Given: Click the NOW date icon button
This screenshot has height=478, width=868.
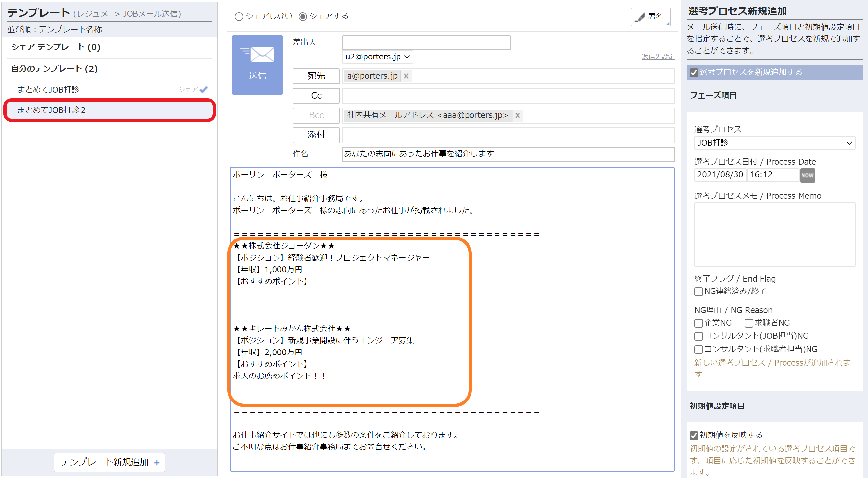Looking at the screenshot, I should coord(807,175).
